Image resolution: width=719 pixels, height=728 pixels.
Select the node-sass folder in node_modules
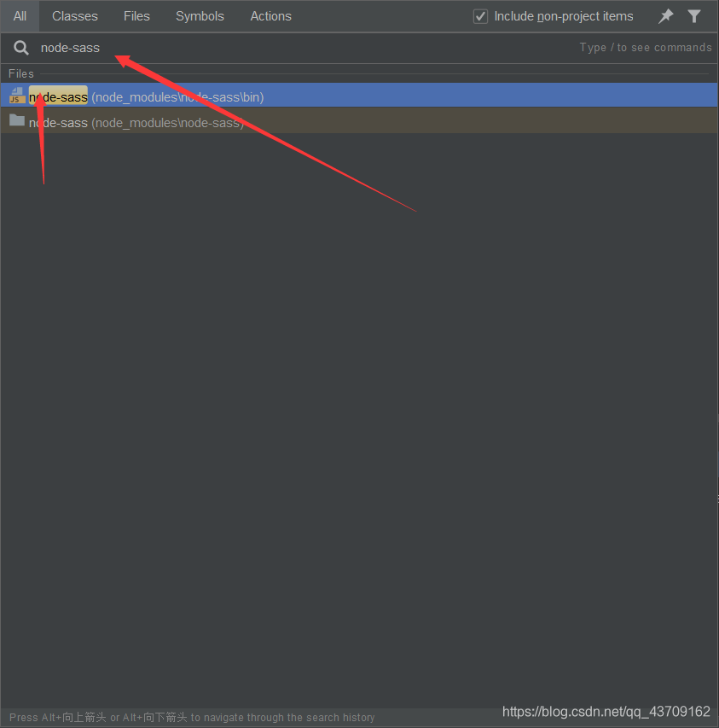(x=359, y=120)
